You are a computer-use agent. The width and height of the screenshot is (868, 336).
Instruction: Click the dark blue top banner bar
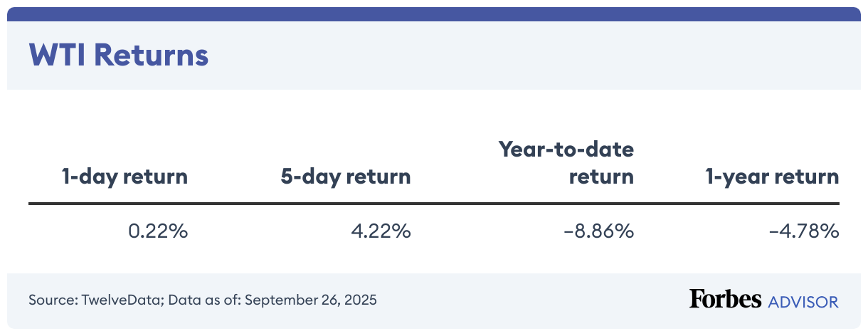pyautogui.click(x=434, y=14)
